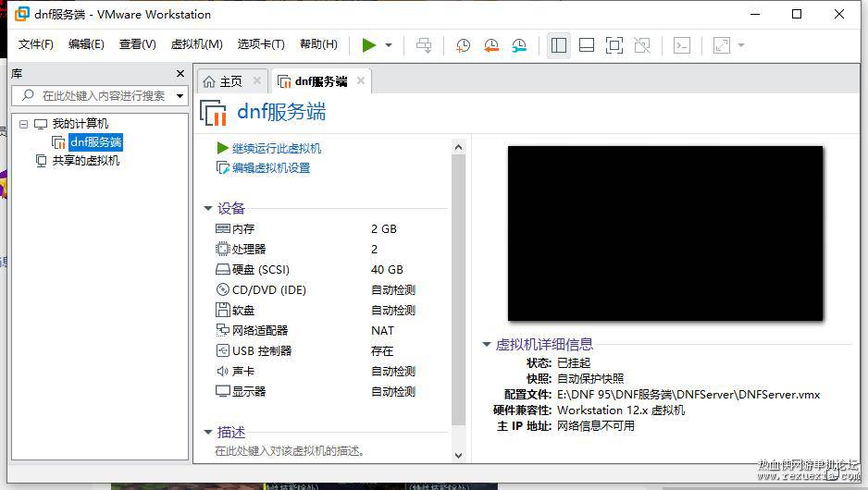
Task: Enter full screen mode icon
Action: pos(614,45)
